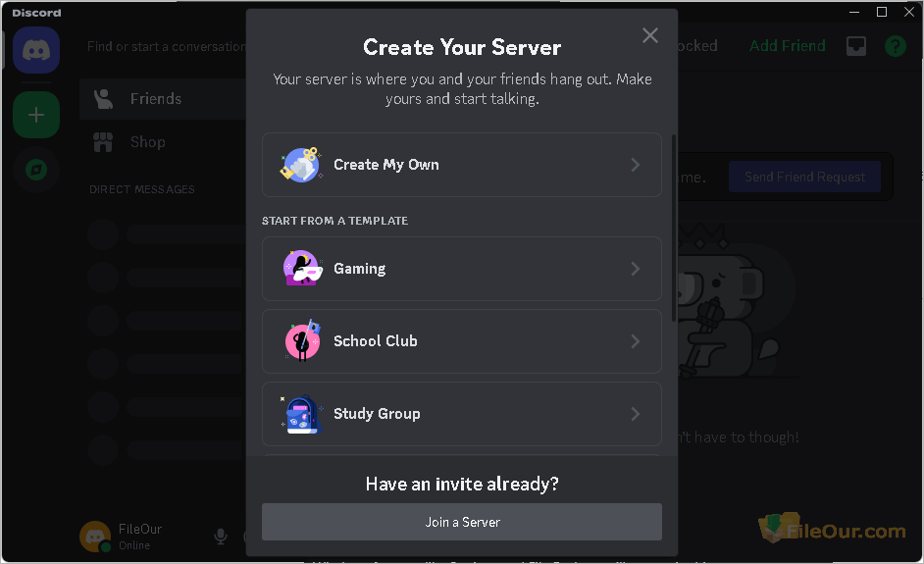Image resolution: width=924 pixels, height=564 pixels.
Task: Open Explore Discoverable Servers compass icon
Action: 36,171
